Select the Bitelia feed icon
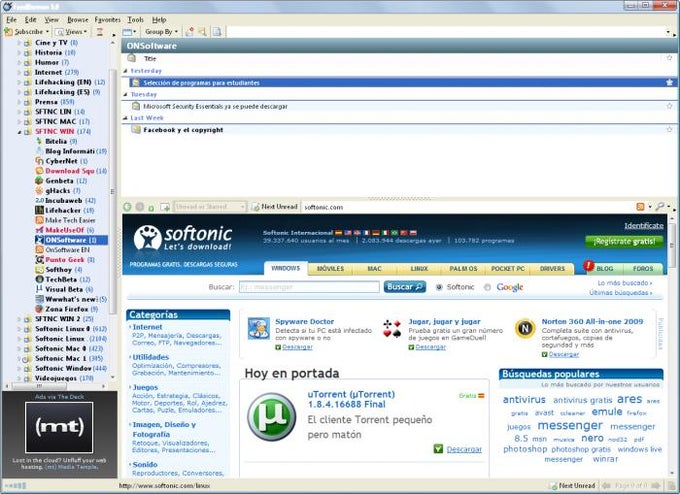The image size is (680, 494). pyautogui.click(x=39, y=141)
